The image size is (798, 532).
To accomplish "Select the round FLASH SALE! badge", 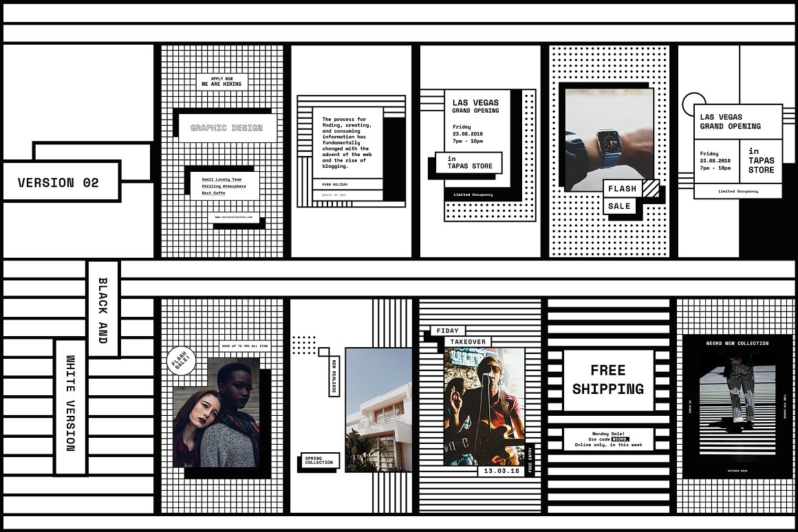I will 182,361.
